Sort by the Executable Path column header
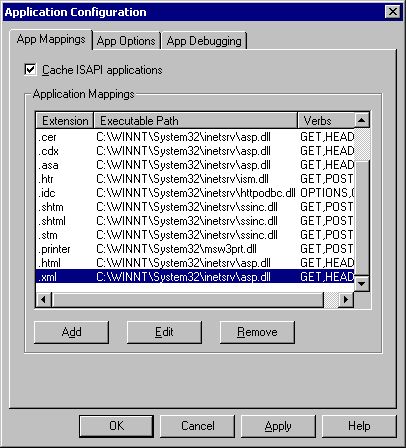The width and height of the screenshot is (406, 448). (x=196, y=121)
